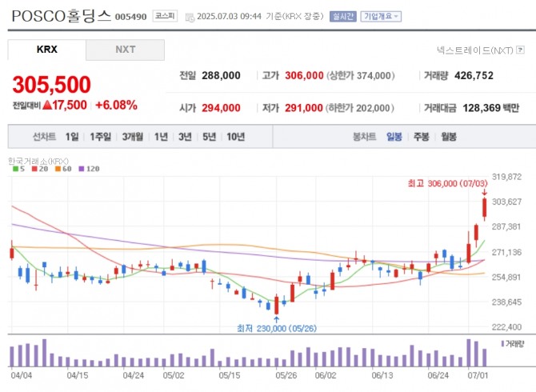Open the Nextrade (NXT) help question icon
This screenshot has height=392, width=536.
coord(520,50)
